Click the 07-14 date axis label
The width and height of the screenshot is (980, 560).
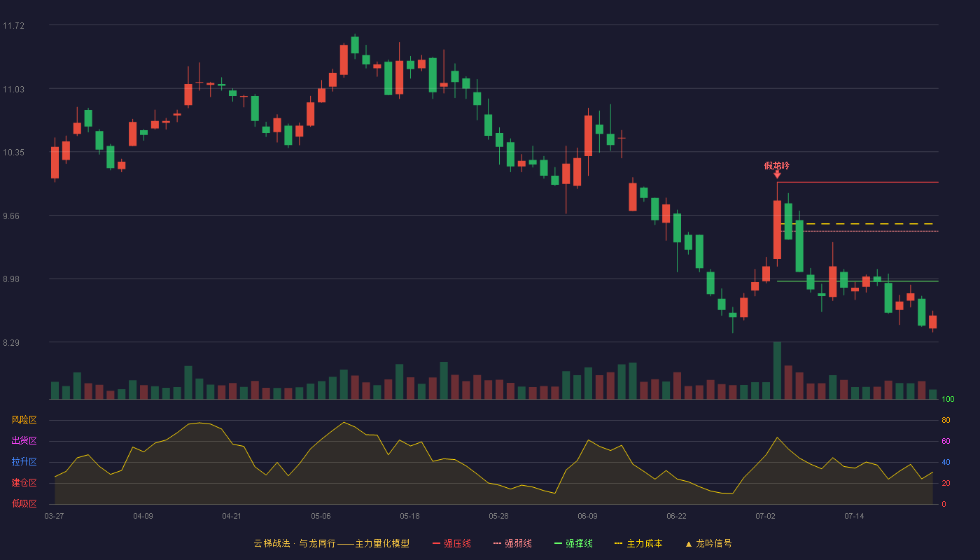854,516
